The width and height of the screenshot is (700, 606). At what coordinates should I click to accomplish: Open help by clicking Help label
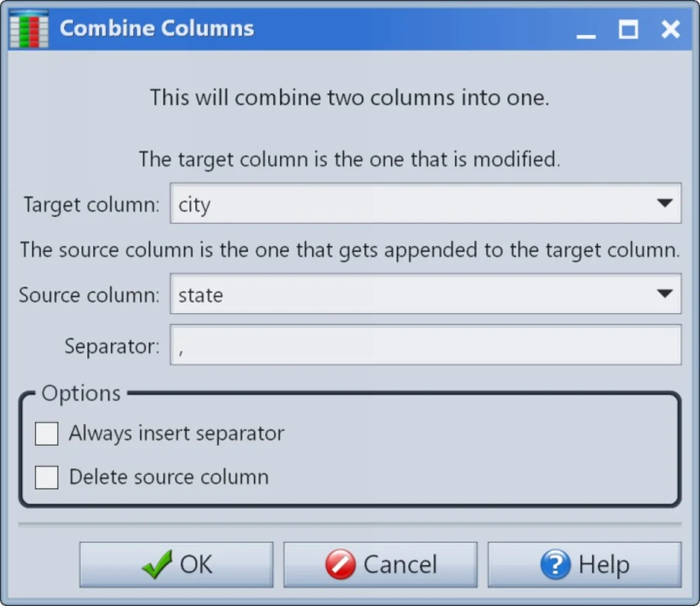[604, 565]
